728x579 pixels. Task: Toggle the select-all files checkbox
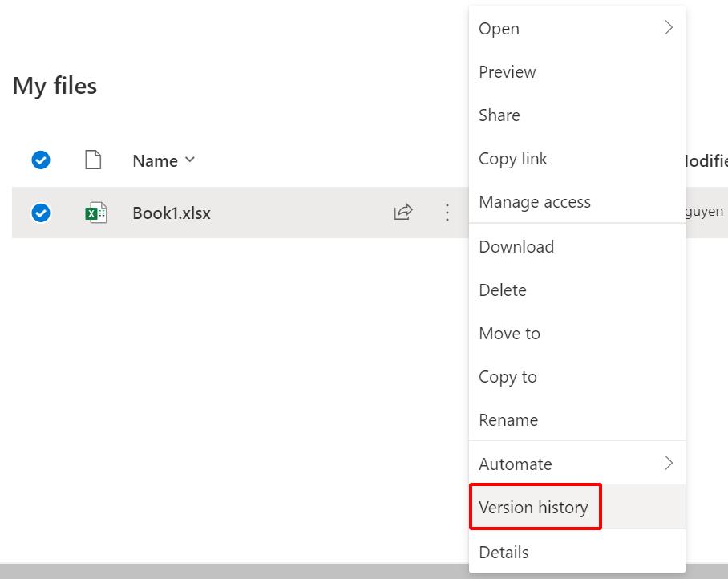[41, 160]
